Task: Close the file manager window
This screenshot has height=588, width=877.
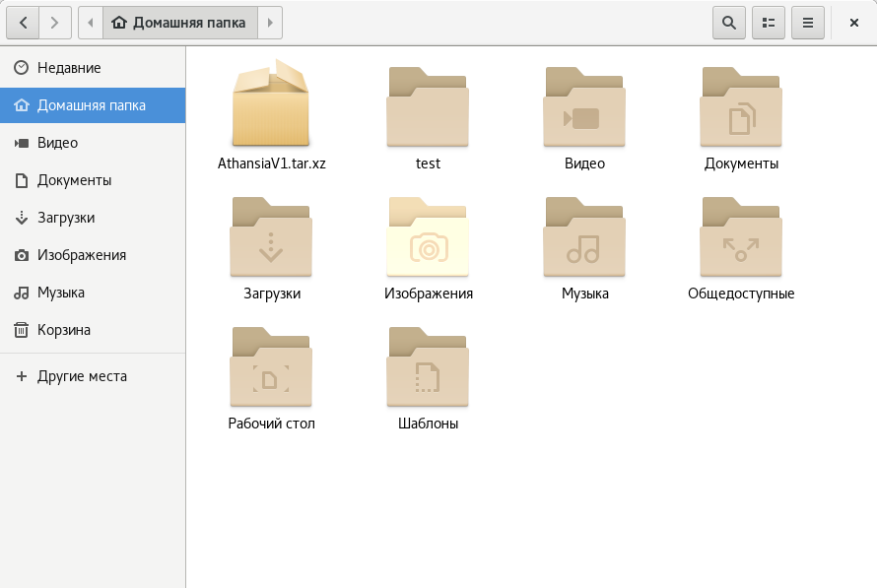Action: (x=853, y=23)
